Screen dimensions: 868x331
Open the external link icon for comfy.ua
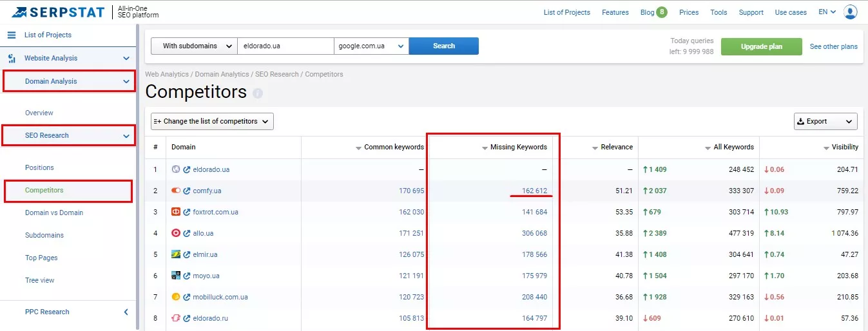(187, 191)
